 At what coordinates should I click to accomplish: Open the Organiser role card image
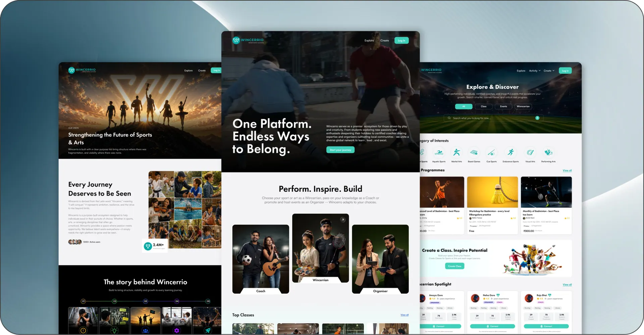[x=380, y=259]
